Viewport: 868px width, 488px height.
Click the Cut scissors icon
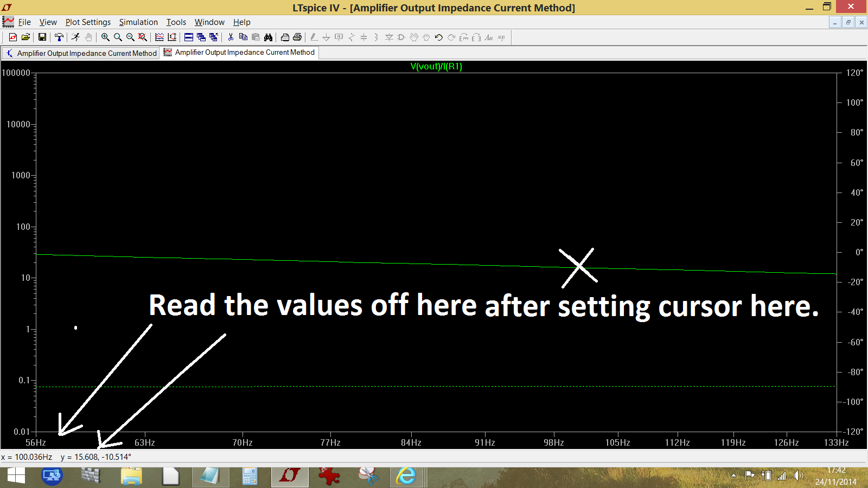[231, 37]
